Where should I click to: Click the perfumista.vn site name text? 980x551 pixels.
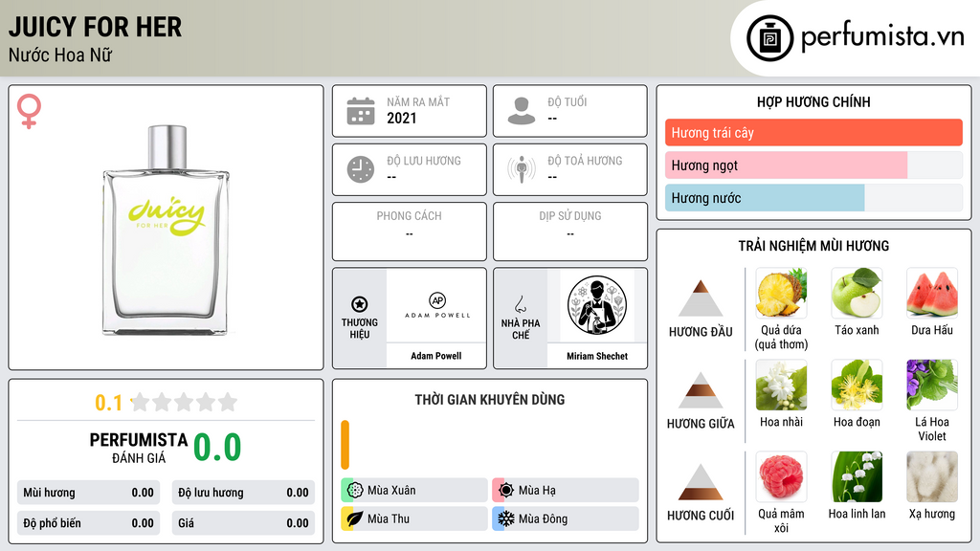(882, 37)
